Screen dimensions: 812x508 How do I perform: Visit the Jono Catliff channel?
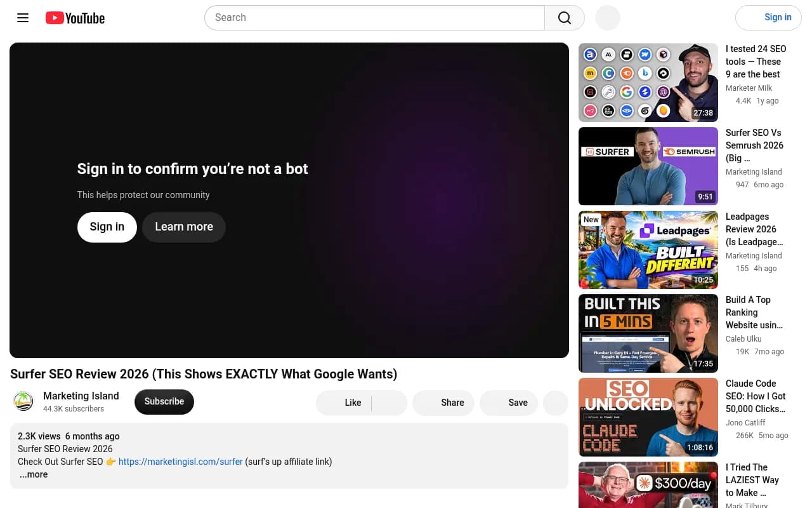(745, 423)
